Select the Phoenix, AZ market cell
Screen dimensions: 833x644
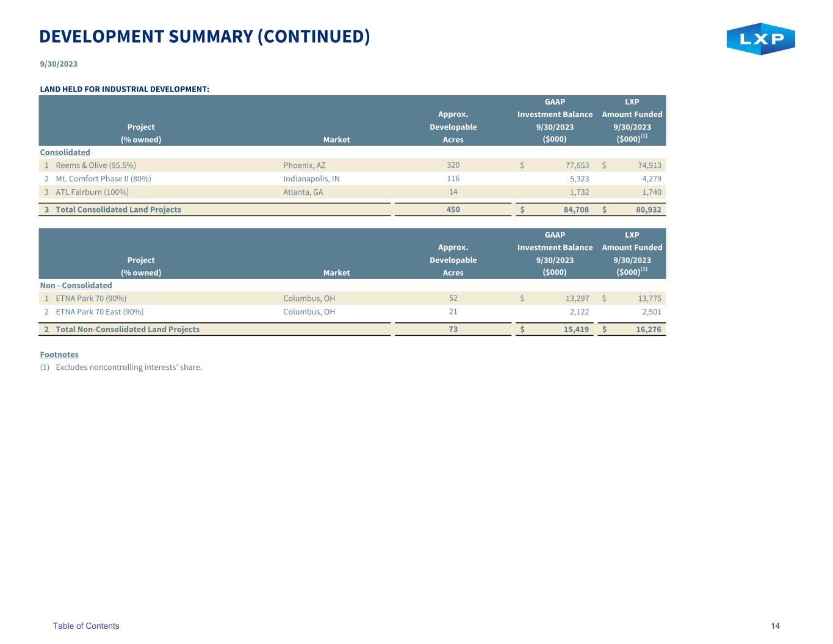[x=305, y=165]
